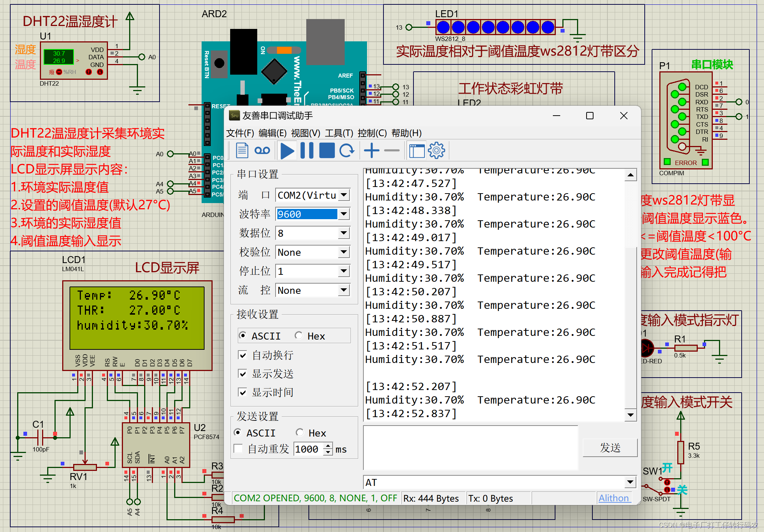The height and width of the screenshot is (532, 764).
Task: Click the R1 0.5k resistor
Action: pos(686,348)
